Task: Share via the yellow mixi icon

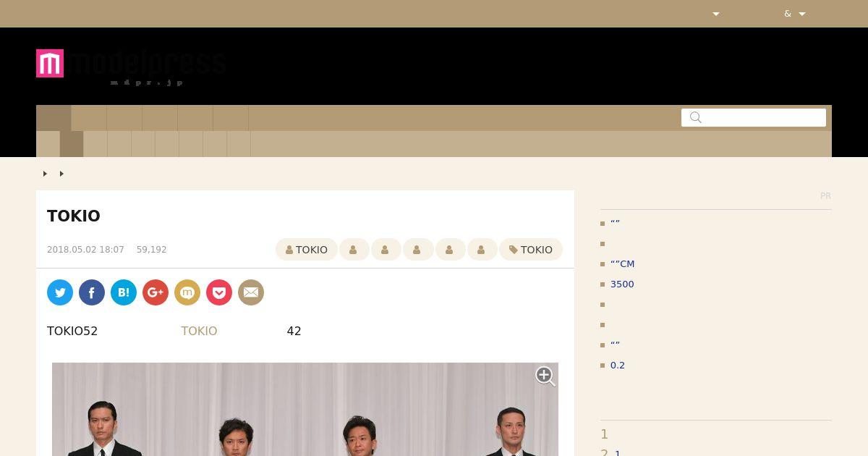Action: (187, 292)
